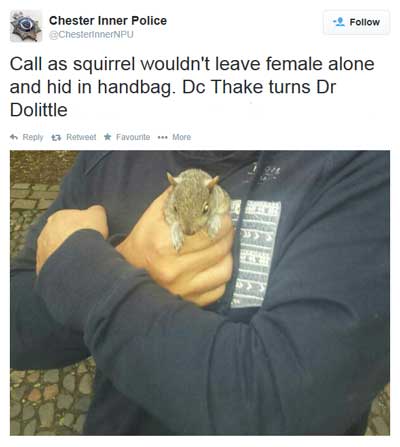Favourite the squirrel tweet
This screenshot has width=400, height=447.
click(x=127, y=137)
